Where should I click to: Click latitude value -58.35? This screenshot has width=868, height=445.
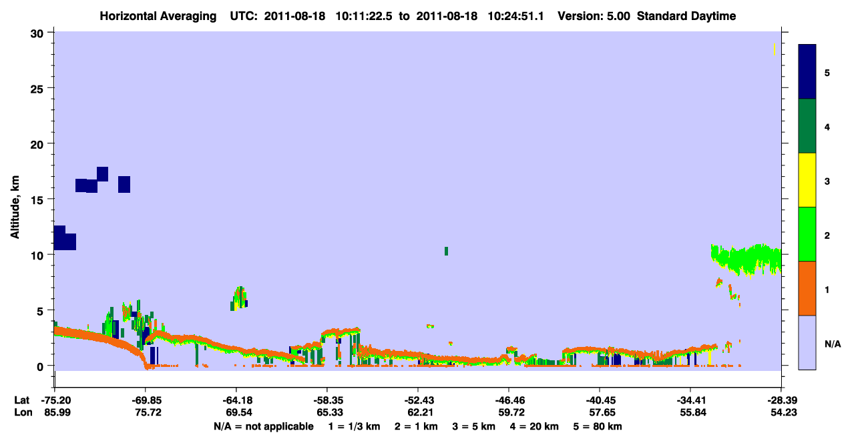327,400
